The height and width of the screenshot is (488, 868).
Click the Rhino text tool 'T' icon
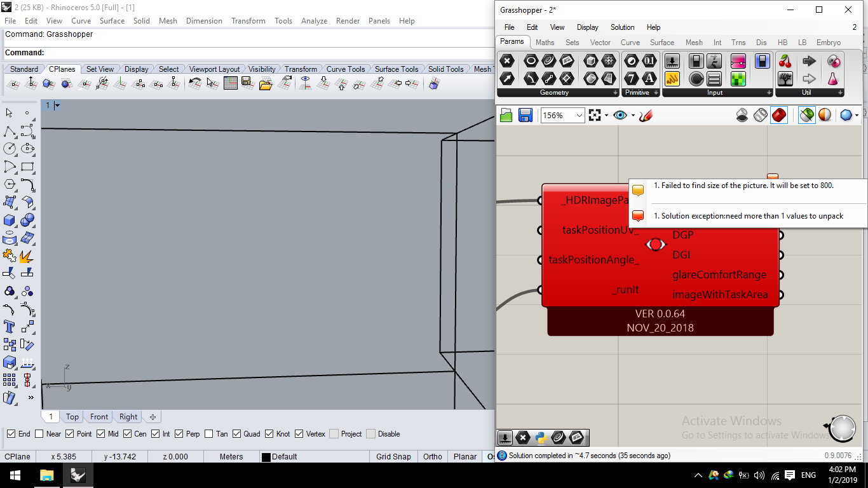coord(10,327)
